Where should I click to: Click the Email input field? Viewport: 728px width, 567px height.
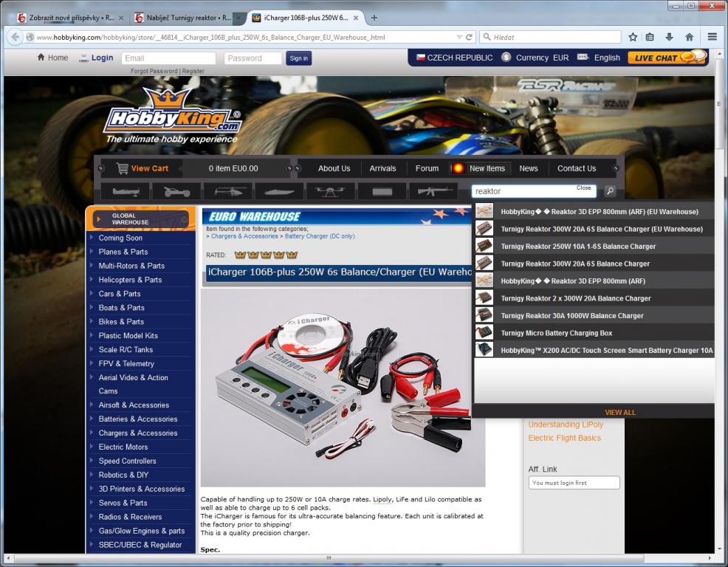pyautogui.click(x=168, y=58)
